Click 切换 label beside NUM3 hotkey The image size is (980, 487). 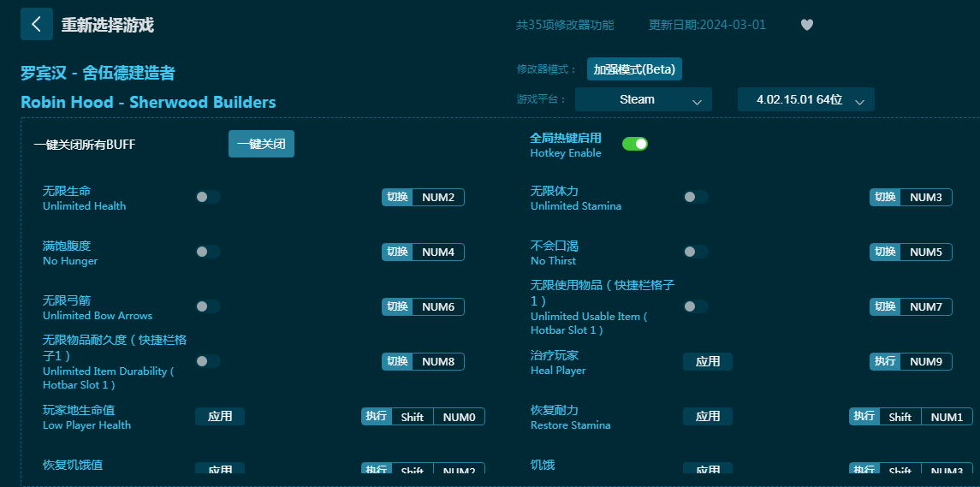click(885, 198)
